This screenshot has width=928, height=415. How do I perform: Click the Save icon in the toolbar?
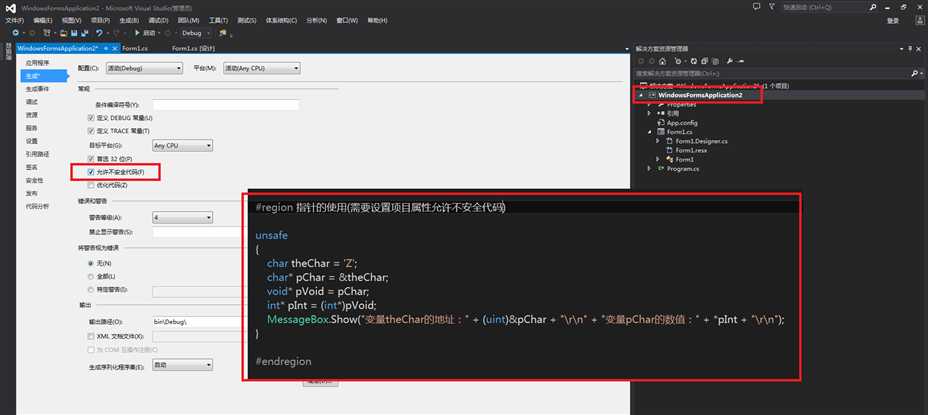pos(74,33)
